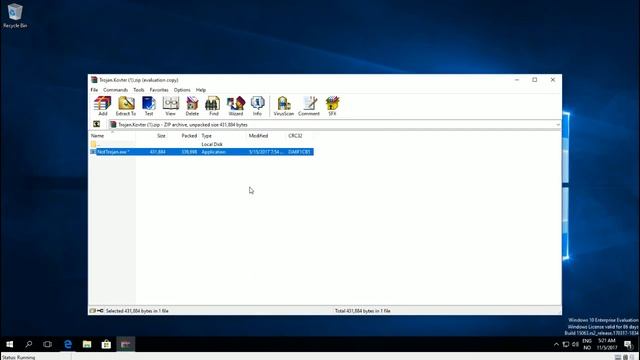Run the VirusScan tool
This screenshot has width=640, height=360.
click(x=284, y=106)
